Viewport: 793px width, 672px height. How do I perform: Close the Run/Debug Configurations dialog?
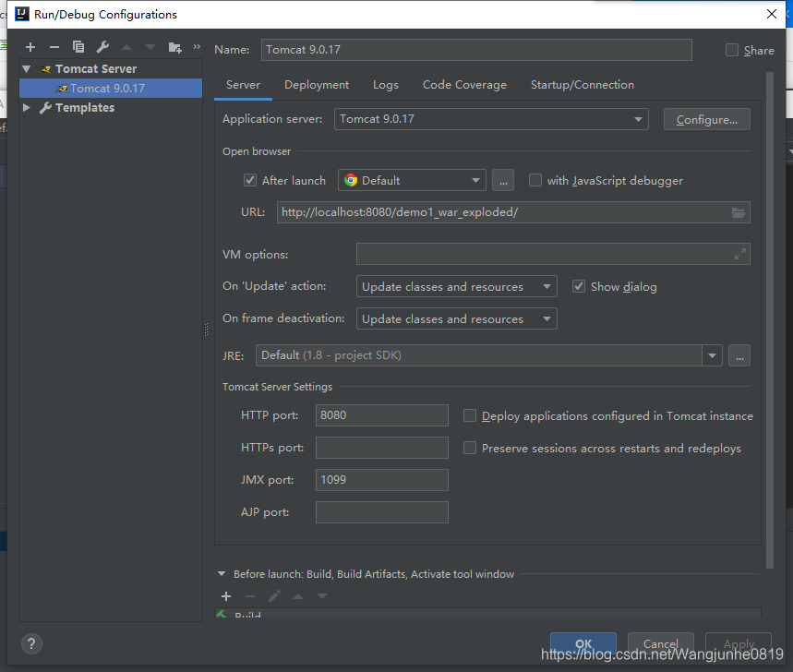point(772,14)
